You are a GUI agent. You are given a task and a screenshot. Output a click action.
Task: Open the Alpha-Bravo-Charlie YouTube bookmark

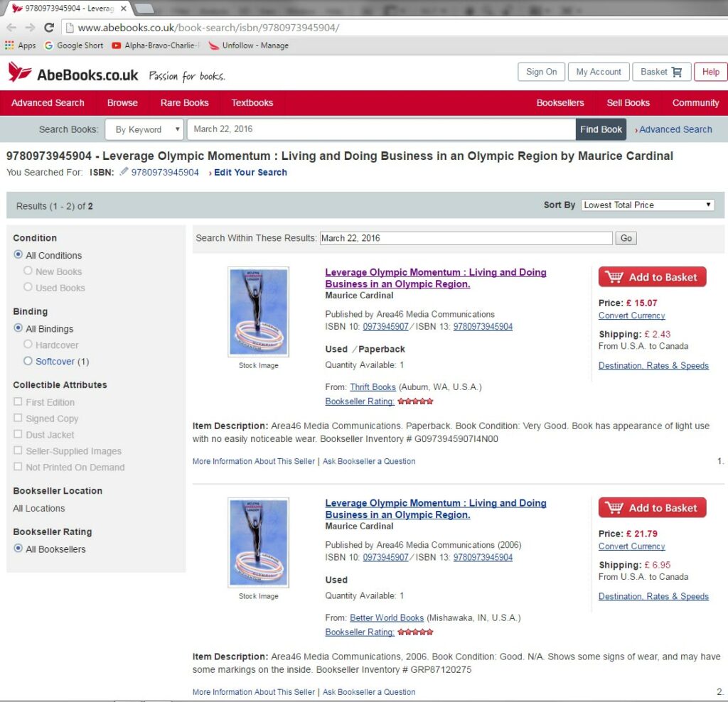coord(156,45)
